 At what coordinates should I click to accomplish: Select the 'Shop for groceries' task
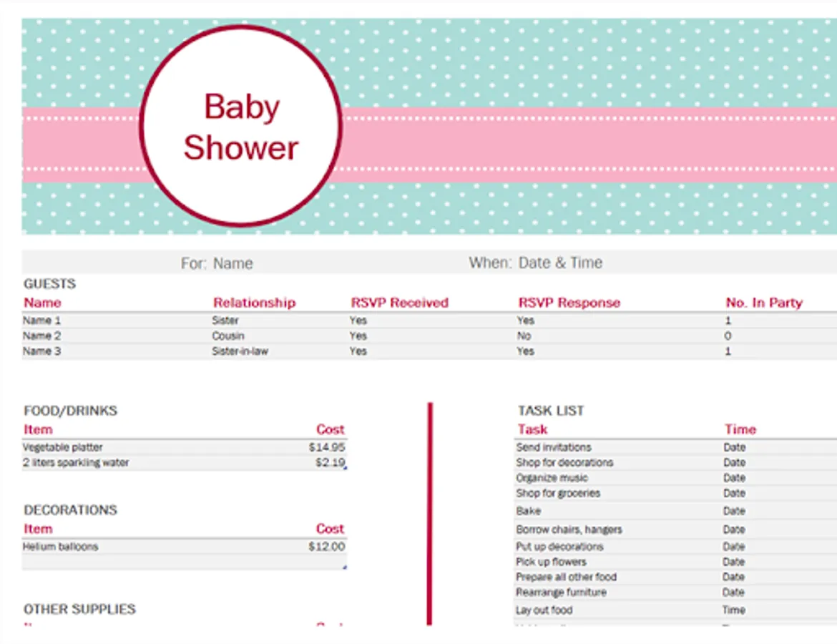coord(558,494)
